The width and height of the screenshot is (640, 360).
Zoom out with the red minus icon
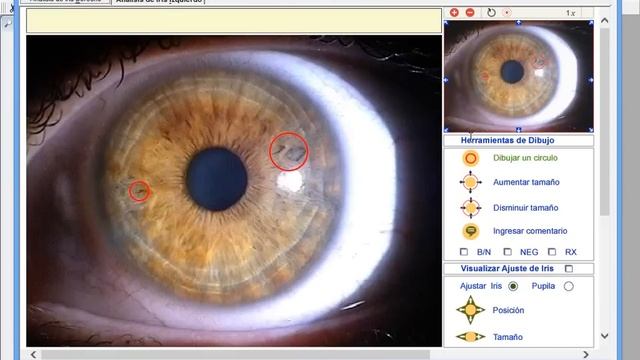470,13
